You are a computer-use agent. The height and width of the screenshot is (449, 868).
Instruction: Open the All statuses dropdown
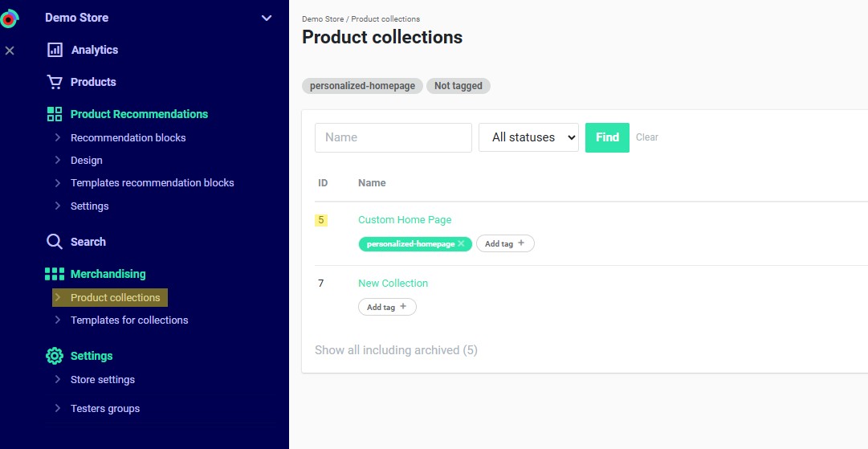pyautogui.click(x=528, y=137)
